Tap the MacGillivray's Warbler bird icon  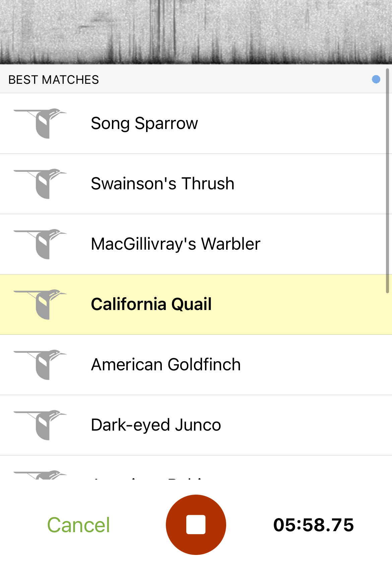tap(40, 244)
